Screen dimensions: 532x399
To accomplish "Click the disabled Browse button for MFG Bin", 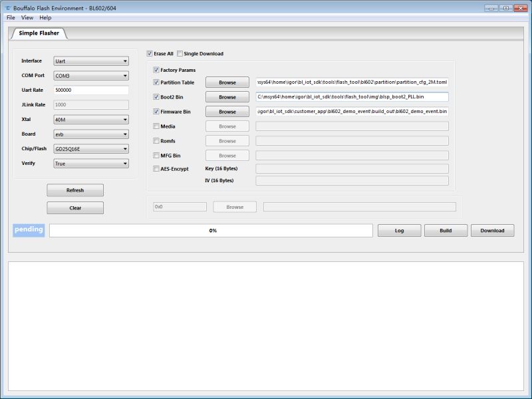I will [x=227, y=156].
